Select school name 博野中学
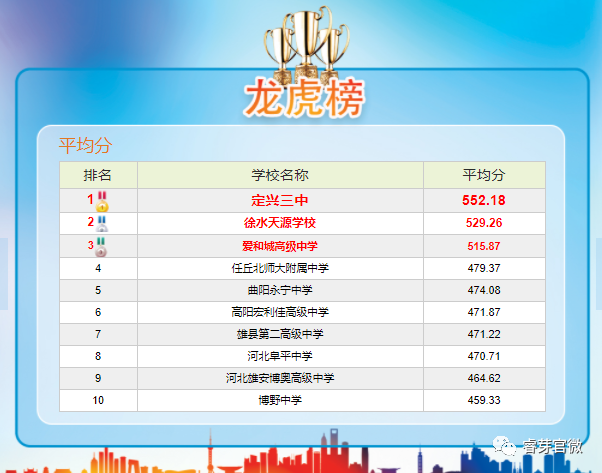Screen dimensions: 602x473 coord(280,400)
